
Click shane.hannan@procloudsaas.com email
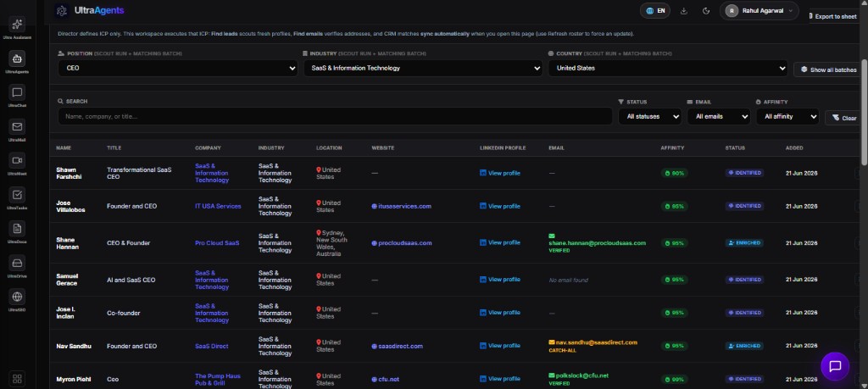[x=598, y=243]
